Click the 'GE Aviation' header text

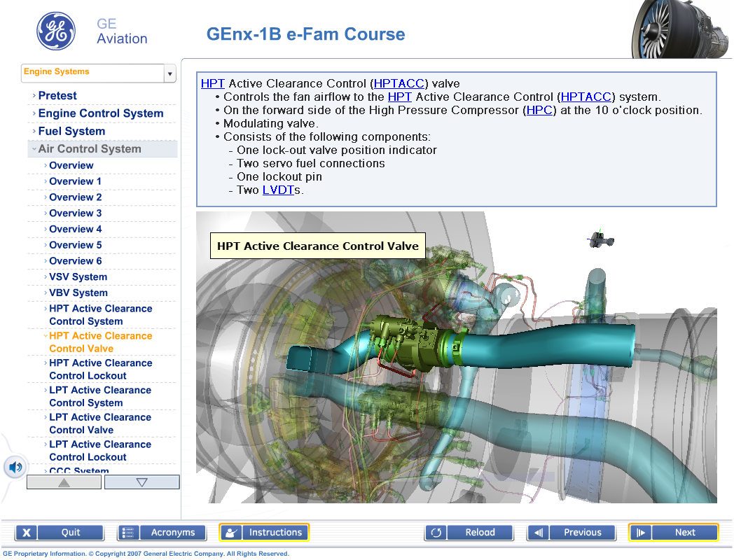coord(122,31)
